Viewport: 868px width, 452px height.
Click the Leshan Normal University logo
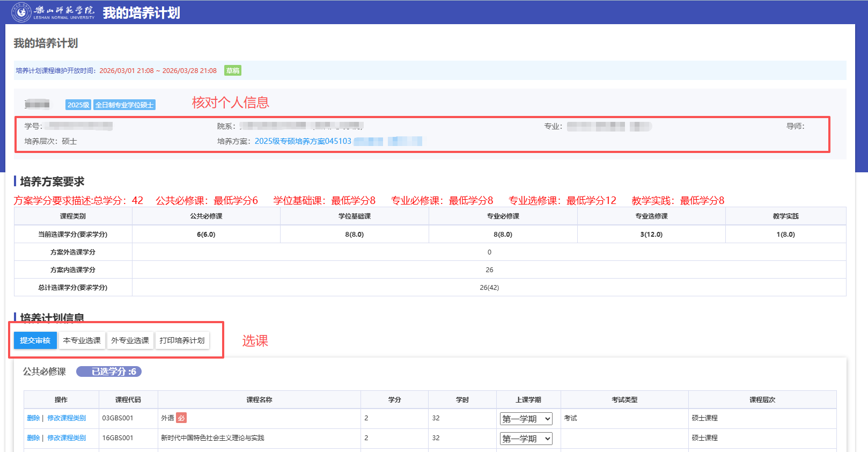[53, 12]
